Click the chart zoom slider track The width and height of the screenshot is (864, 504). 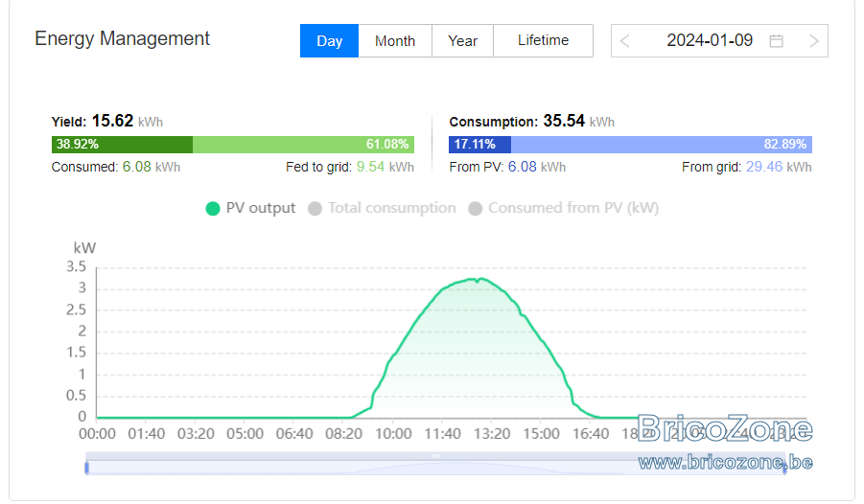[x=435, y=468]
